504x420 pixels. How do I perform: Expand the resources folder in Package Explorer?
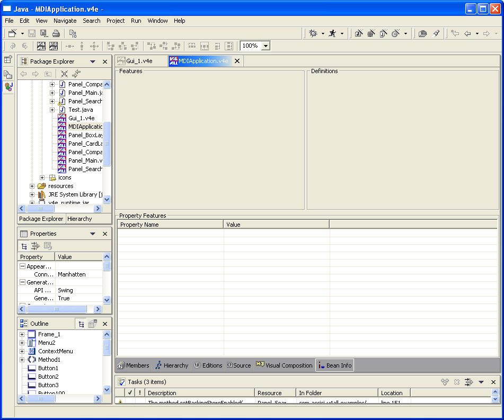coord(32,186)
